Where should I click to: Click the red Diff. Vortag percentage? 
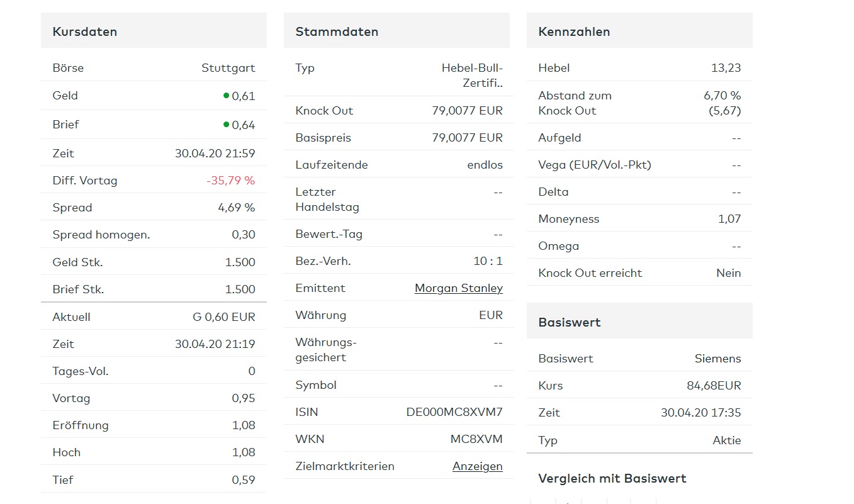230,181
